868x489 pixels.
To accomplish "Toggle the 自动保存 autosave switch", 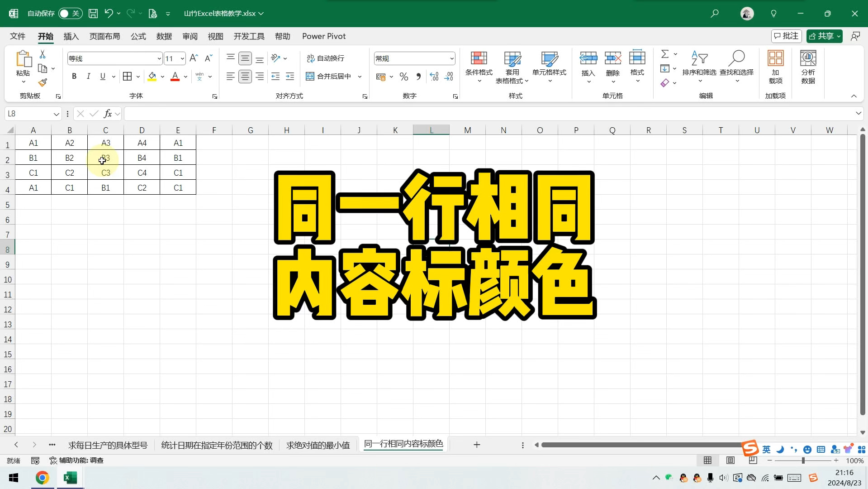I will 70,13.
